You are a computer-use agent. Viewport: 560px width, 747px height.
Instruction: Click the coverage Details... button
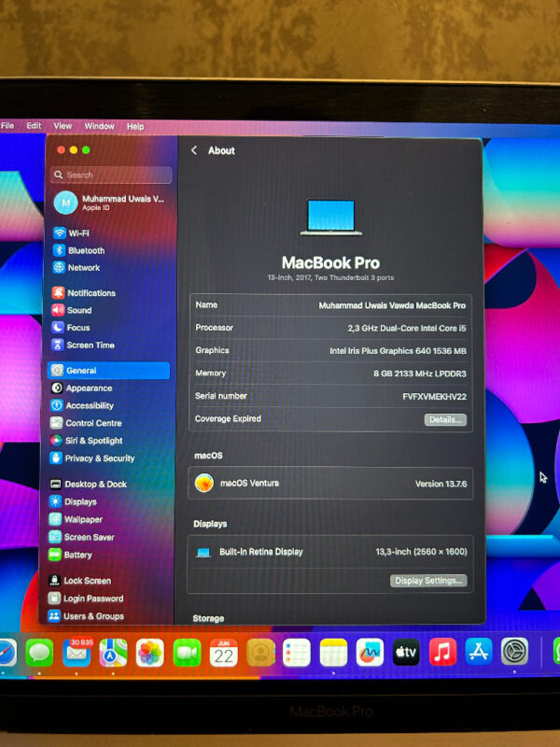point(445,419)
